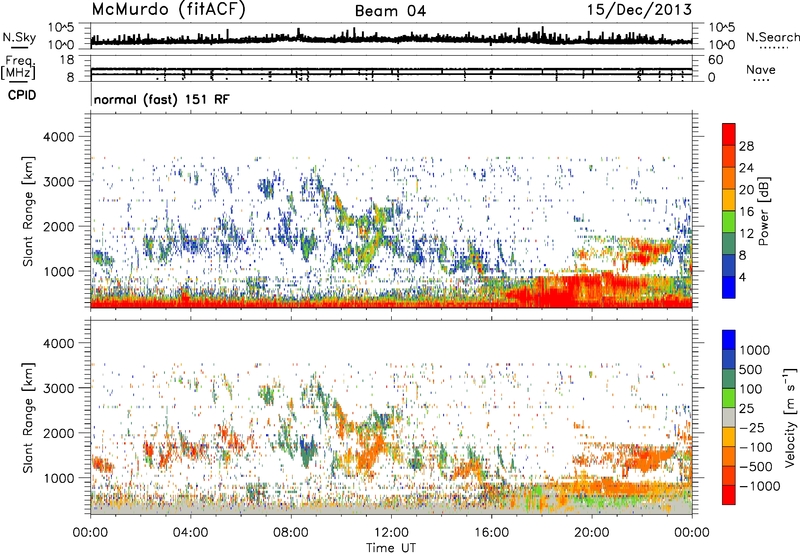Click the 'CPID' label
Viewport: 800px width, 554px height.
pyautogui.click(x=22, y=95)
